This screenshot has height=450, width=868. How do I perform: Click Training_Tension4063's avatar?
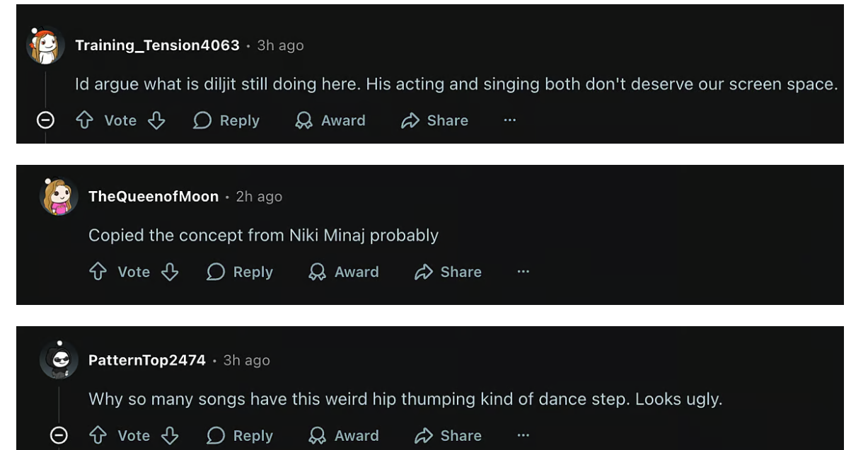[45, 45]
